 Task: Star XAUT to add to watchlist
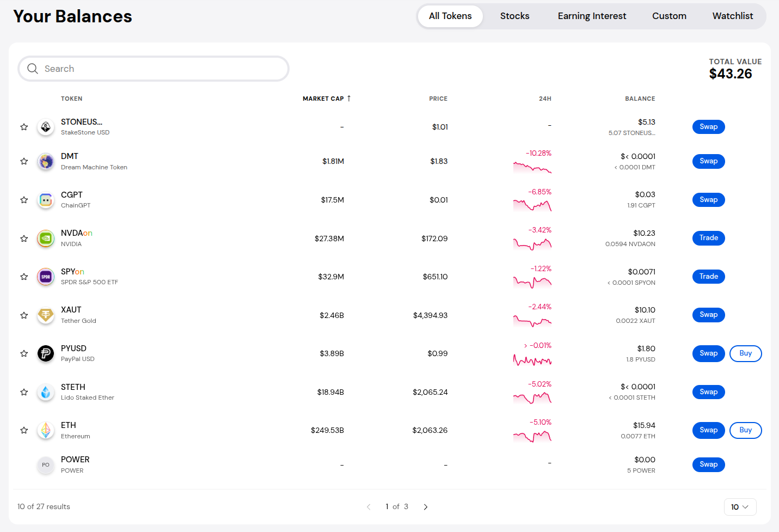(24, 315)
